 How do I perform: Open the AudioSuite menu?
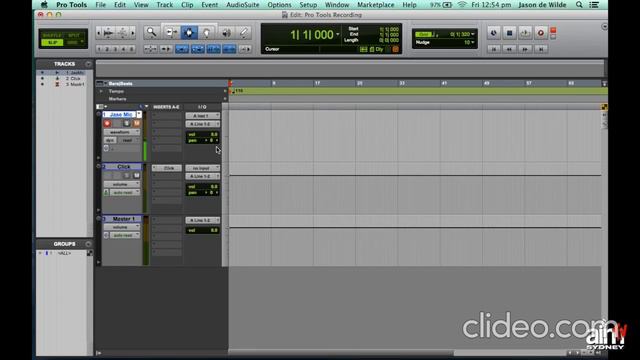242,5
